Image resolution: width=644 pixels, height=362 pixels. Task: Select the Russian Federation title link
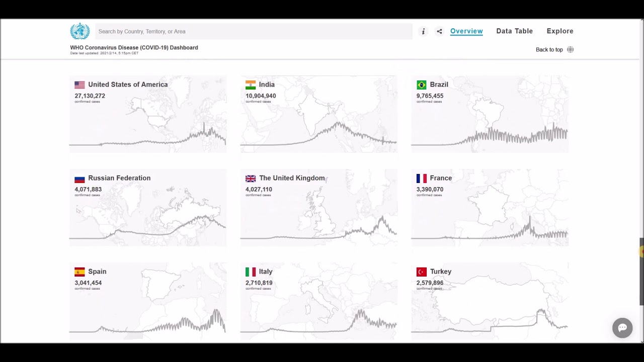tap(119, 178)
